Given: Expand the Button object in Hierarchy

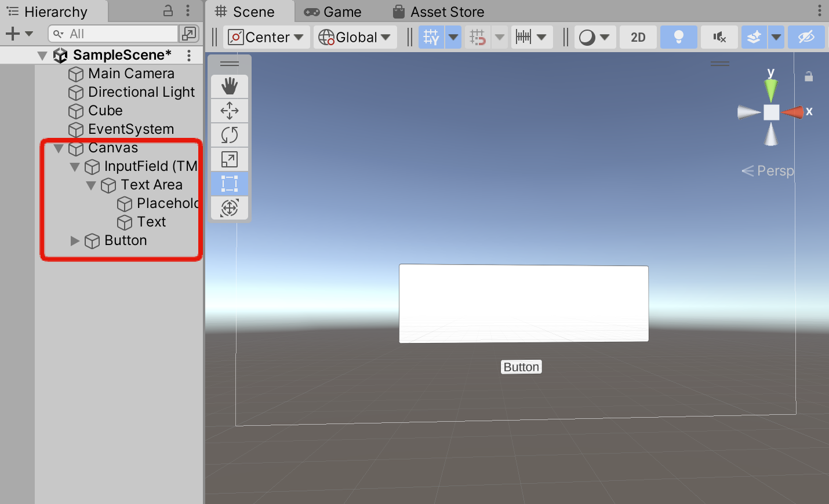Looking at the screenshot, I should 74,240.
